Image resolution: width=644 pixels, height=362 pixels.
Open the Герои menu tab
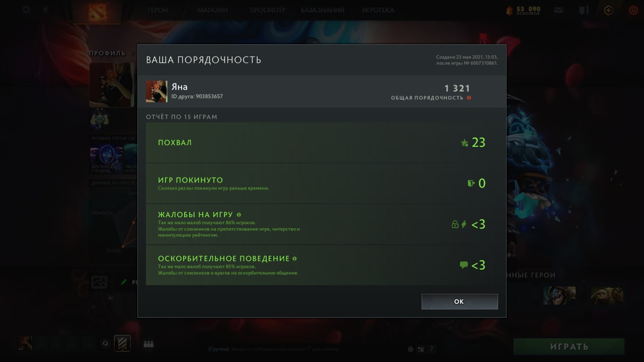(x=158, y=10)
